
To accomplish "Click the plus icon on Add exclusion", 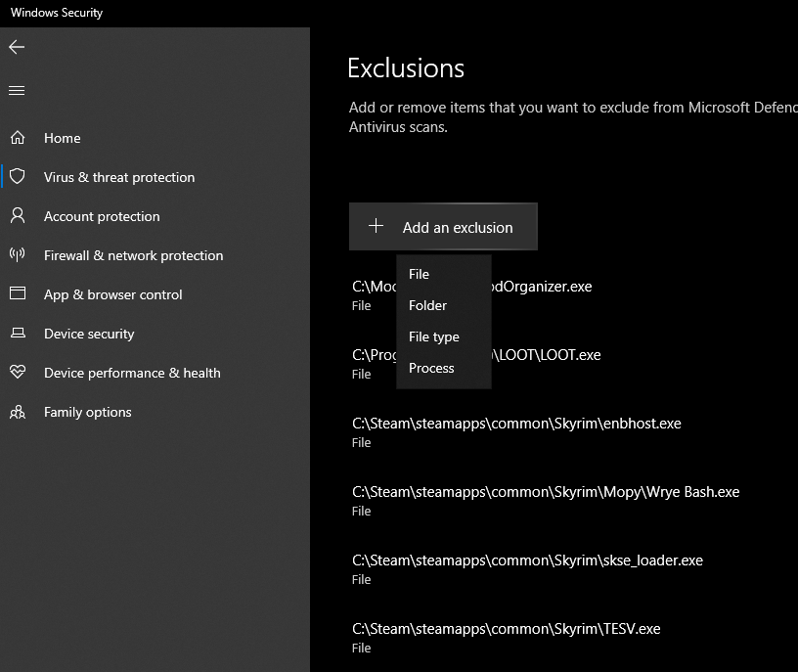I will coord(376,226).
